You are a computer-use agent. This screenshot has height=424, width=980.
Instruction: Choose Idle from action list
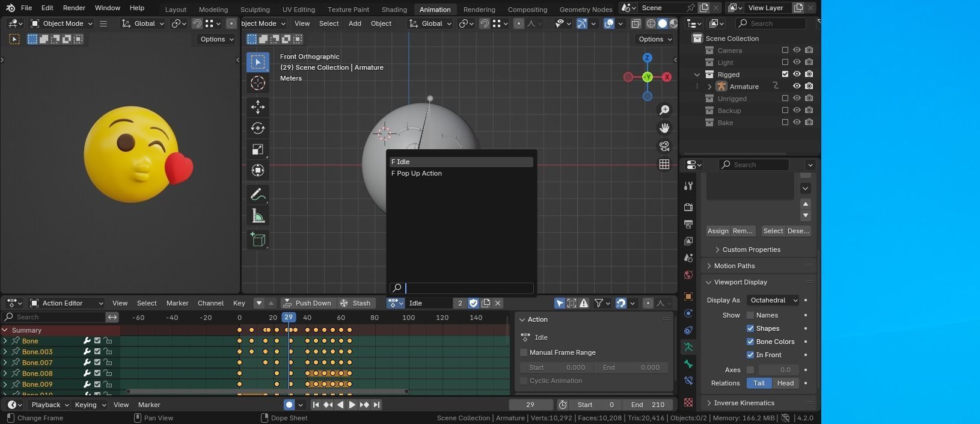coord(461,162)
